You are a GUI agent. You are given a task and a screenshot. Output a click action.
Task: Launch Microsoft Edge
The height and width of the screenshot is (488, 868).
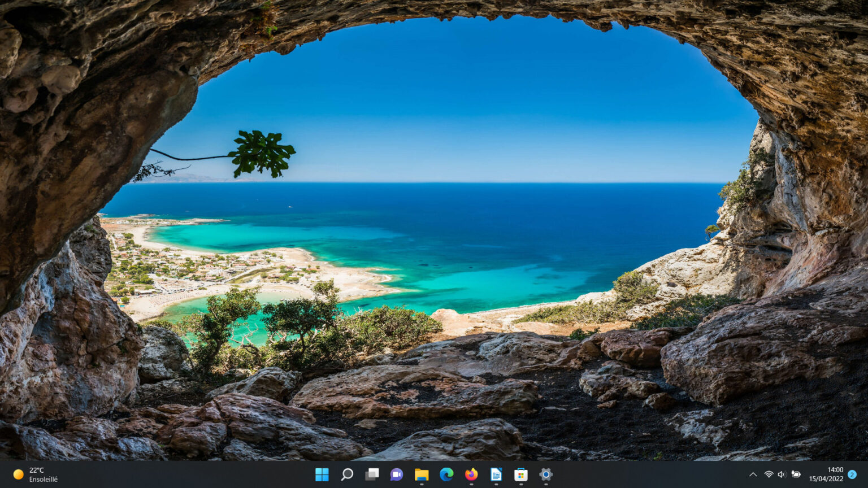tap(446, 475)
